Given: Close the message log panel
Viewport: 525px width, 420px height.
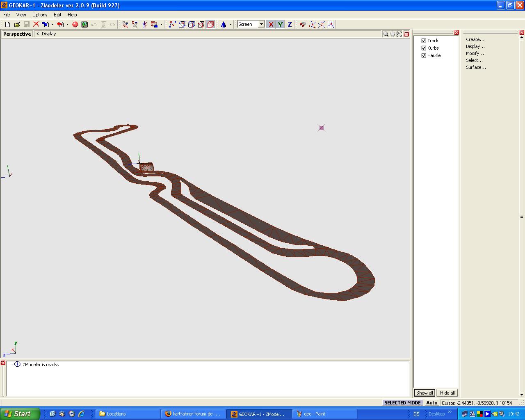Looking at the screenshot, I should [3, 363].
